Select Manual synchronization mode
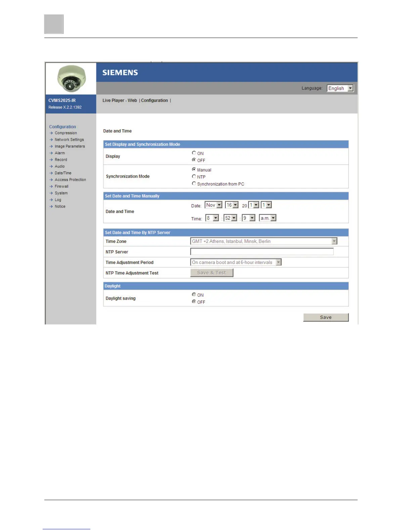 tap(194, 169)
